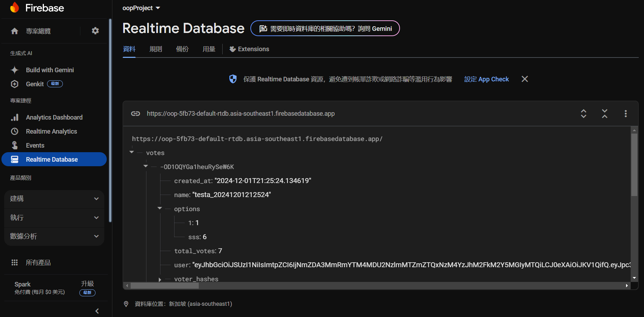Expand the 數據分析 product category
This screenshot has height=317, width=644.
[x=54, y=236]
